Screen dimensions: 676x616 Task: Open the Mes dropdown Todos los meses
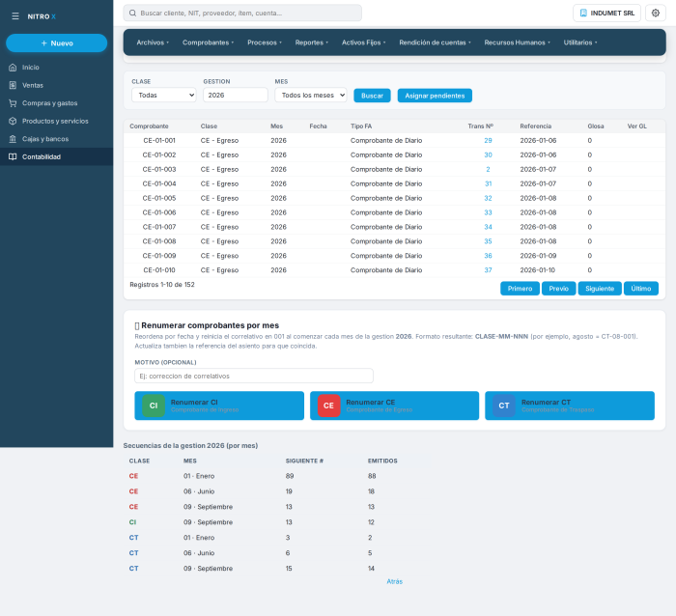click(311, 96)
